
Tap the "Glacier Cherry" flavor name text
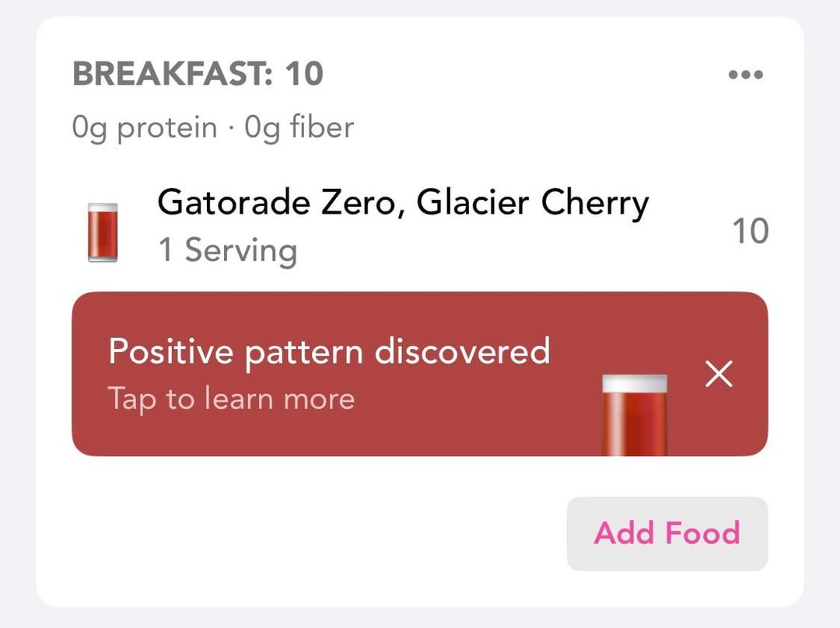click(532, 204)
